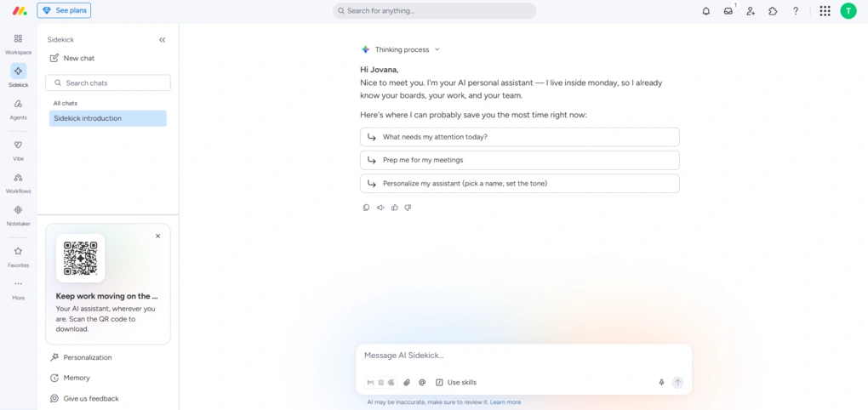The image size is (868, 410).
Task: Give the response a thumbs down
Action: coord(408,208)
